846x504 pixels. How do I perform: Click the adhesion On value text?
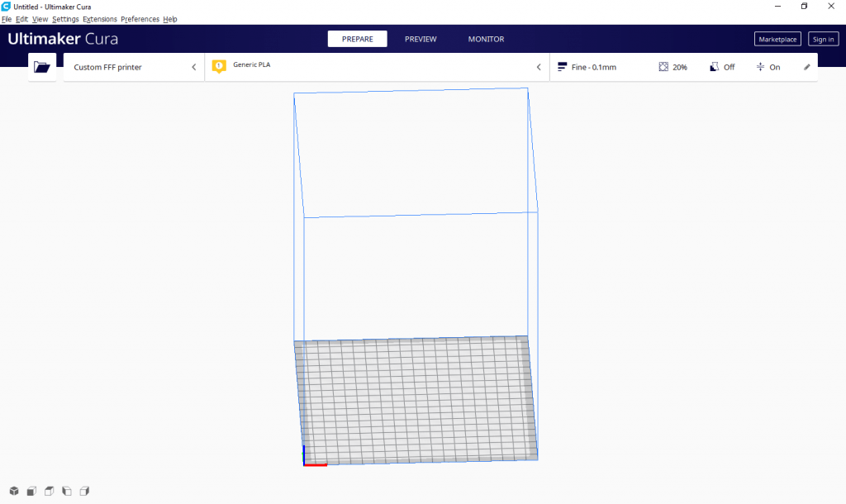(x=775, y=67)
